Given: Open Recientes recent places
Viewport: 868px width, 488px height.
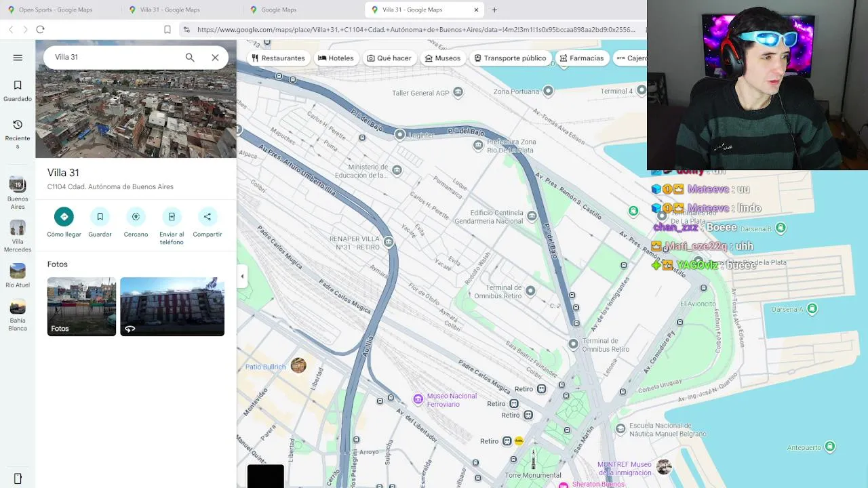Looking at the screenshot, I should click(18, 133).
